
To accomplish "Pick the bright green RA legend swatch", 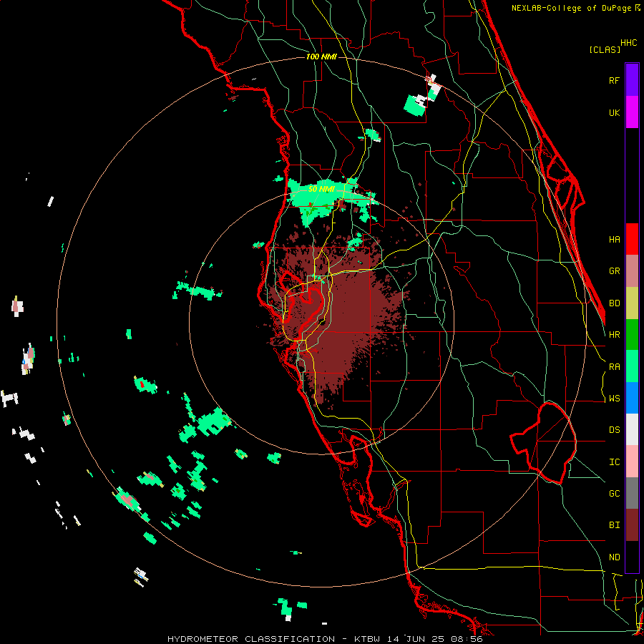I will (x=632, y=366).
